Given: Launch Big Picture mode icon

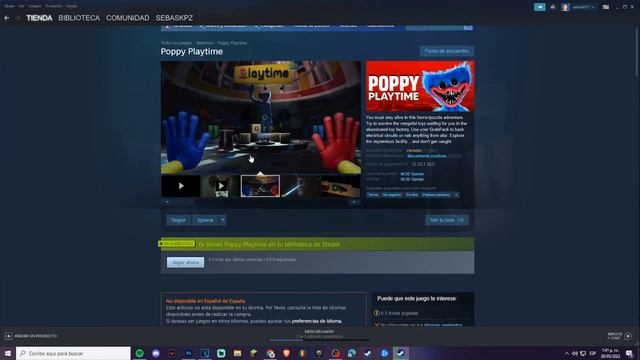Looking at the screenshot, I should pos(606,7).
